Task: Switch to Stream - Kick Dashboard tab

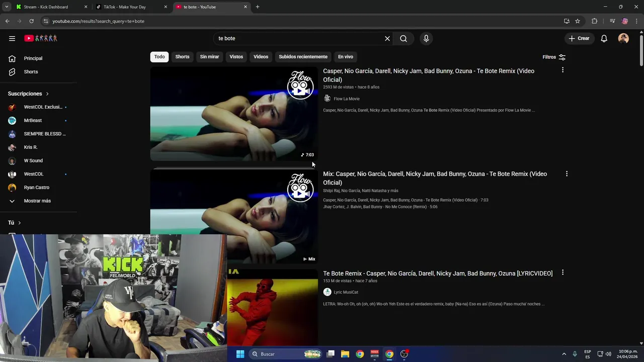Action: (51, 7)
